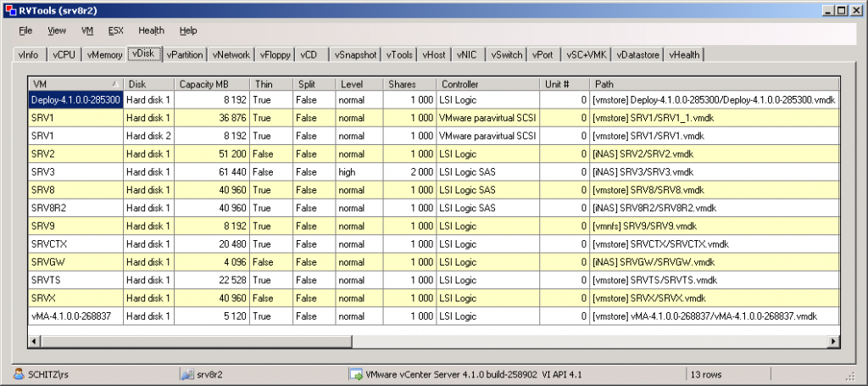
Task: Switch to the vSnapshot tab
Action: pyautogui.click(x=356, y=55)
